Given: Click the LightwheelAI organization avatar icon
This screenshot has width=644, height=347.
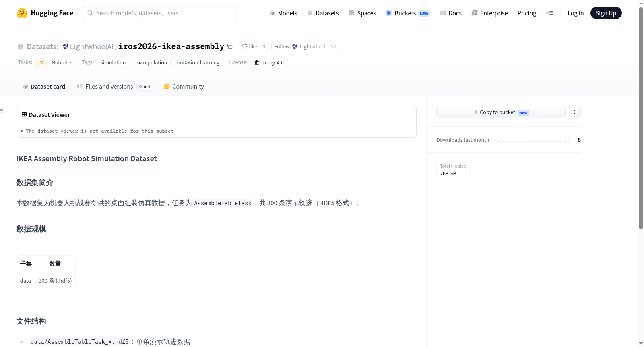Looking at the screenshot, I should coord(66,46).
